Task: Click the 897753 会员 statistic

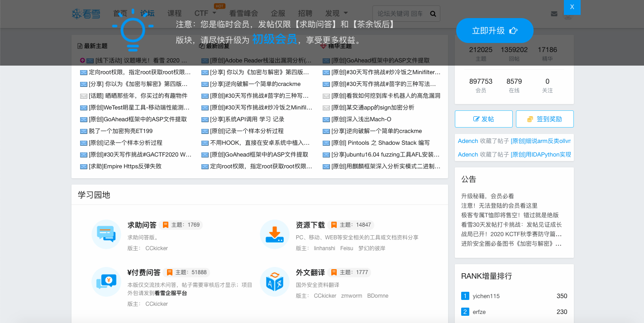Action: click(x=481, y=85)
